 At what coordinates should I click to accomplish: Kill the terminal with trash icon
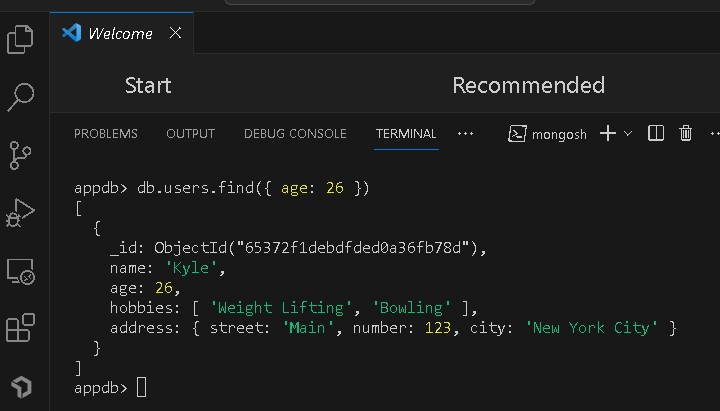(686, 133)
